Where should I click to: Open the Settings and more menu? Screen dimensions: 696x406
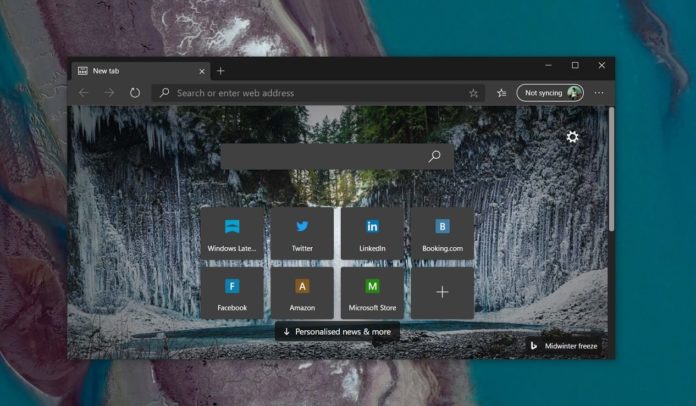pyautogui.click(x=599, y=93)
